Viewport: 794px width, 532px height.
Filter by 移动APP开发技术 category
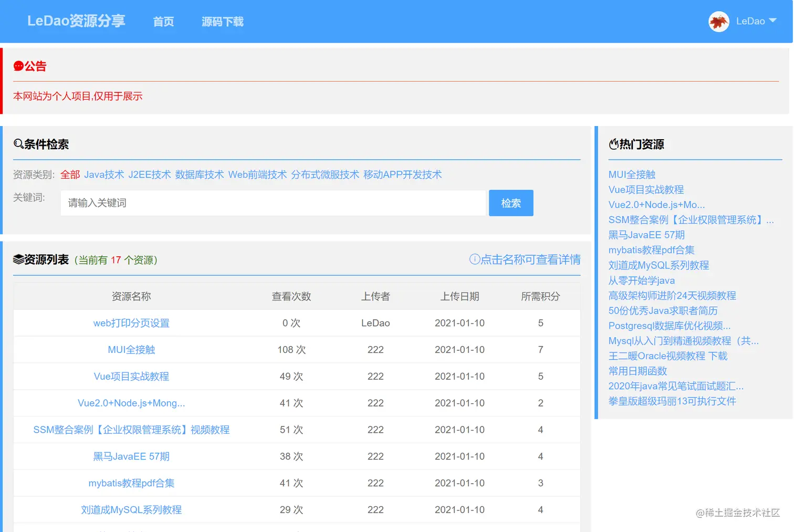(x=403, y=174)
